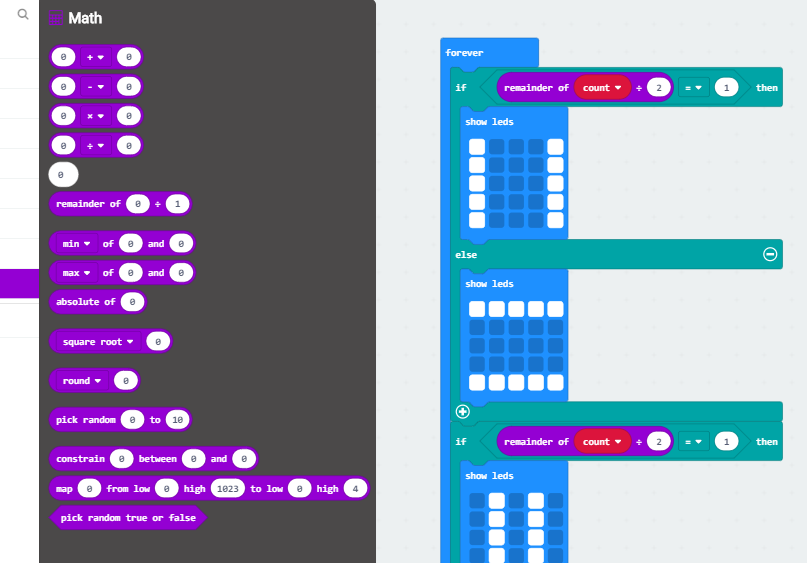
Task: Open equals comparison dropdown in first if block
Action: 693,87
